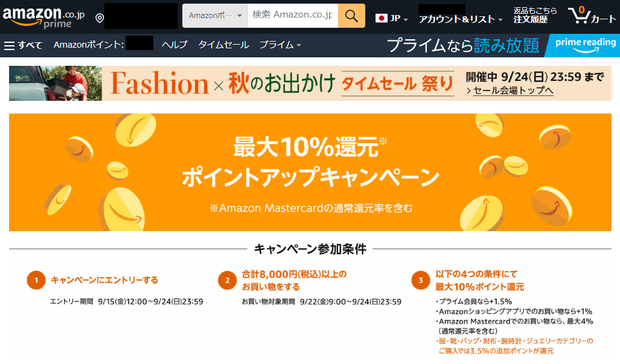Open アカウント&リスト dropdown
Viewport: 620px width, 364px height.
coord(460,19)
